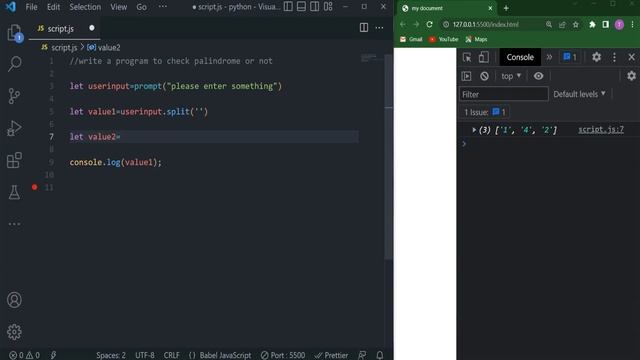This screenshot has width=640, height=360.
Task: Open the browser Extensions puzzle icon
Action: [592, 24]
